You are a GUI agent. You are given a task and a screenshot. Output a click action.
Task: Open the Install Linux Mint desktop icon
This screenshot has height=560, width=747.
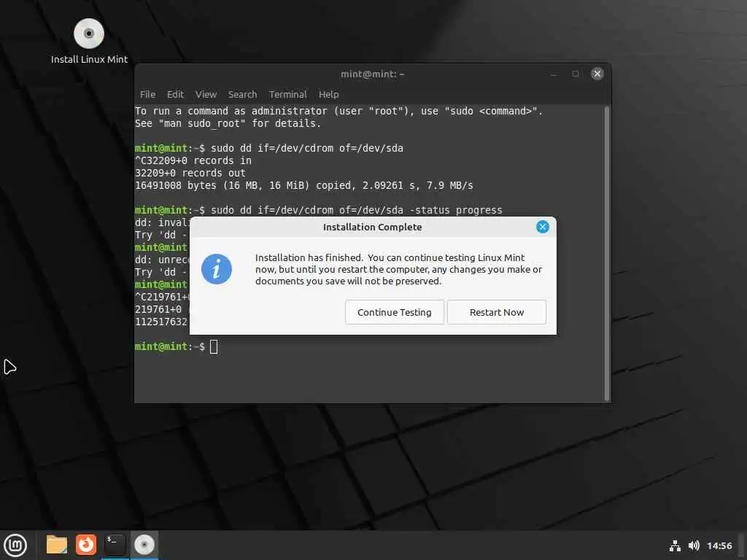point(89,41)
